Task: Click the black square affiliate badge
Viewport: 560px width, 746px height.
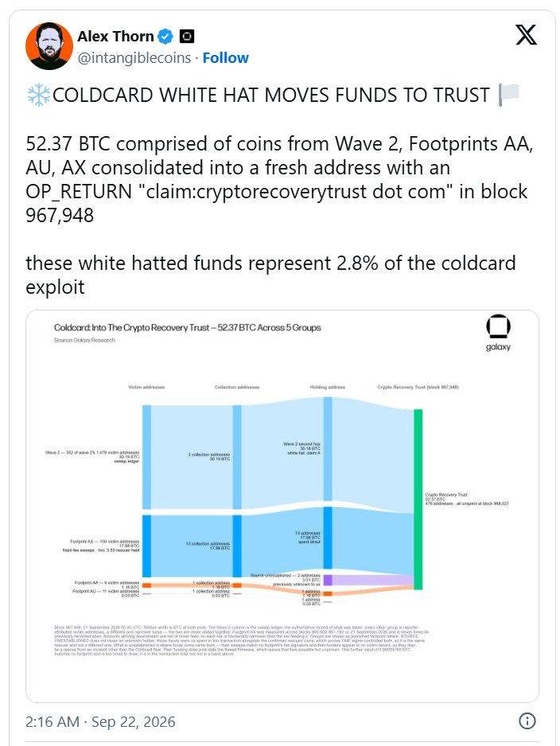Action: (187, 36)
